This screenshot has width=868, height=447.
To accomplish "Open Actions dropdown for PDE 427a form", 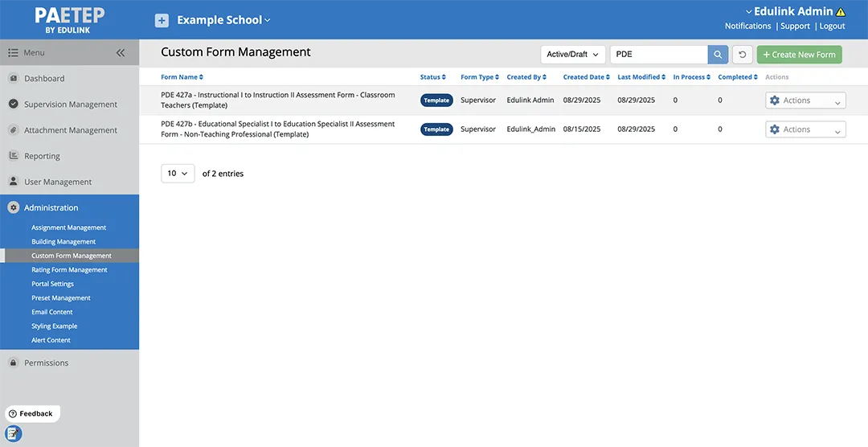I will click(805, 100).
